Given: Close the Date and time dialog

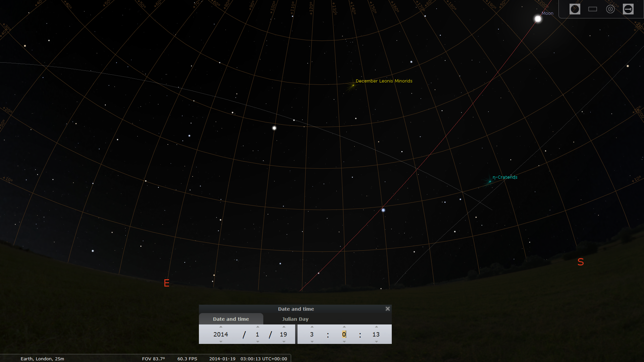Looking at the screenshot, I should [x=387, y=309].
